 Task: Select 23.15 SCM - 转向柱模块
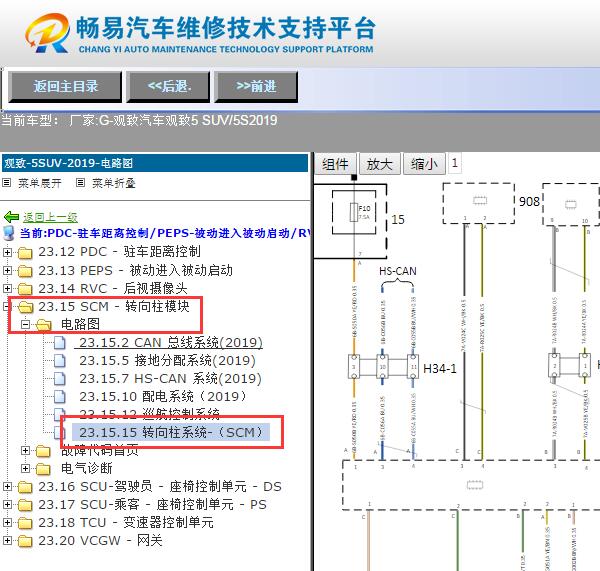point(114,306)
